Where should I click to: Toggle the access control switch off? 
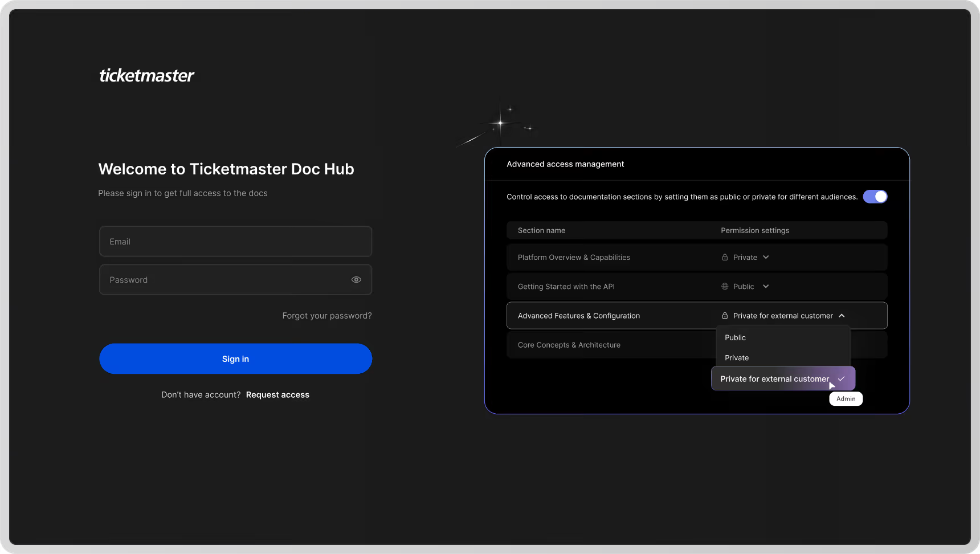875,197
